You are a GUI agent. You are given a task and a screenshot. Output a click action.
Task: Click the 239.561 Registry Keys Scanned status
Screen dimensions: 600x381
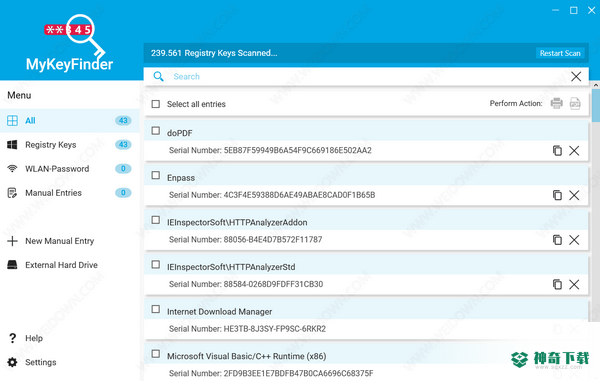214,53
